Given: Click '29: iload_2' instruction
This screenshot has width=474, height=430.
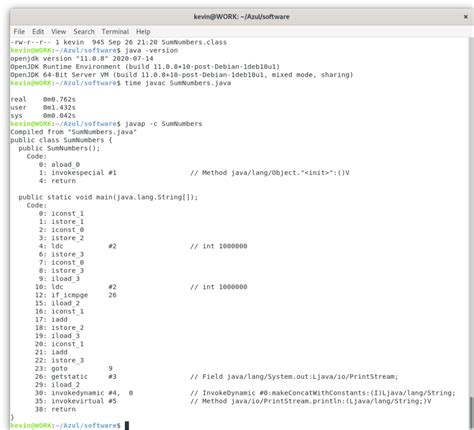Looking at the screenshot, I should 57,385.
